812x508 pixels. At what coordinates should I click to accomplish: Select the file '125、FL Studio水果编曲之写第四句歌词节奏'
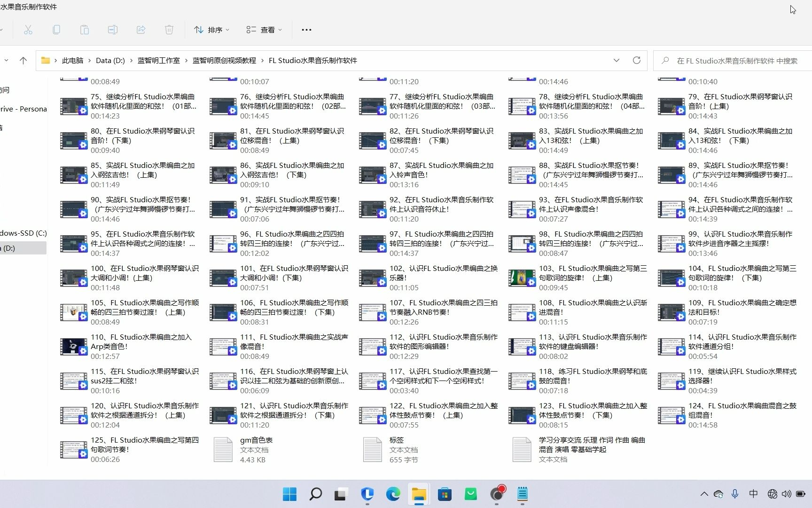pos(130,449)
